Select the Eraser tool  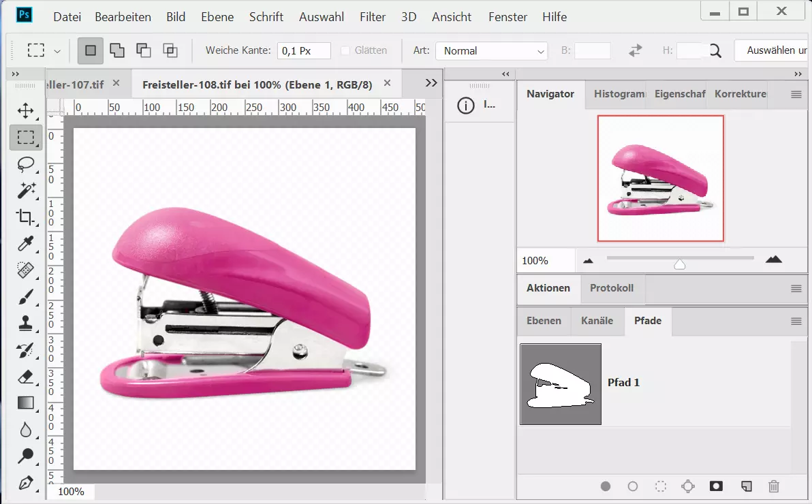point(25,377)
